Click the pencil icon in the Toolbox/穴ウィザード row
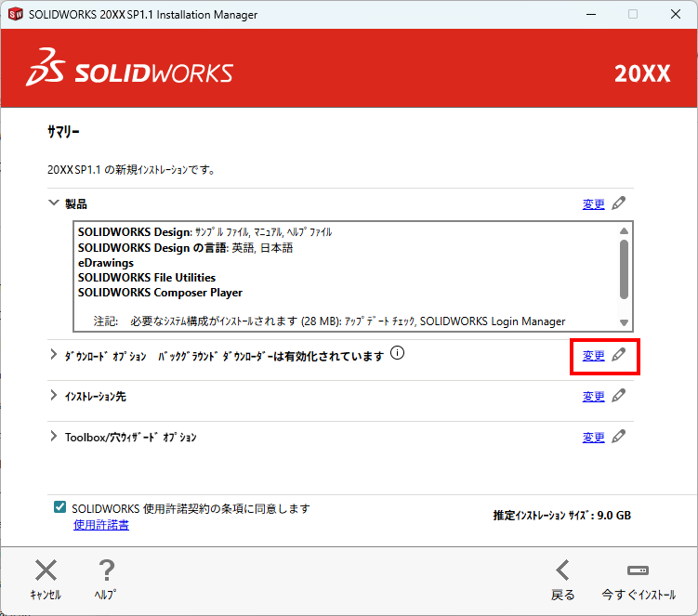The height and width of the screenshot is (616, 698). 618,437
